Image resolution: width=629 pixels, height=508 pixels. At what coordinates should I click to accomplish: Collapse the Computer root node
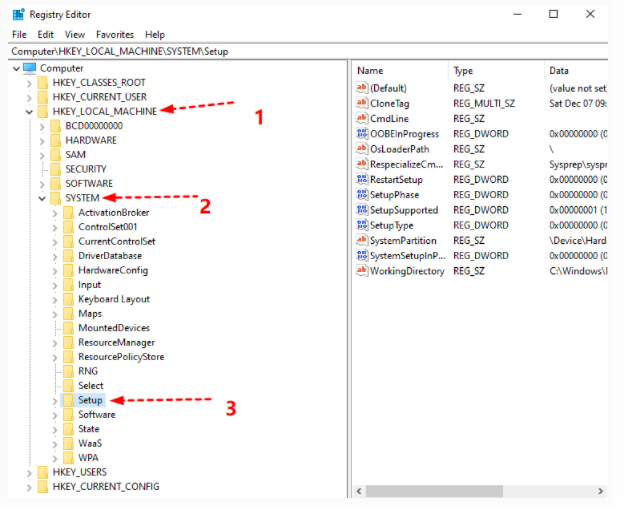(16, 69)
